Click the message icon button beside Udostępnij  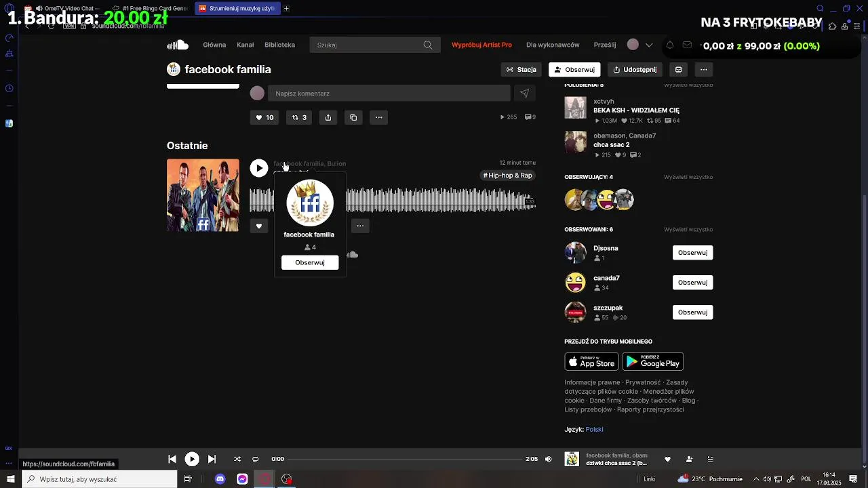click(x=678, y=69)
